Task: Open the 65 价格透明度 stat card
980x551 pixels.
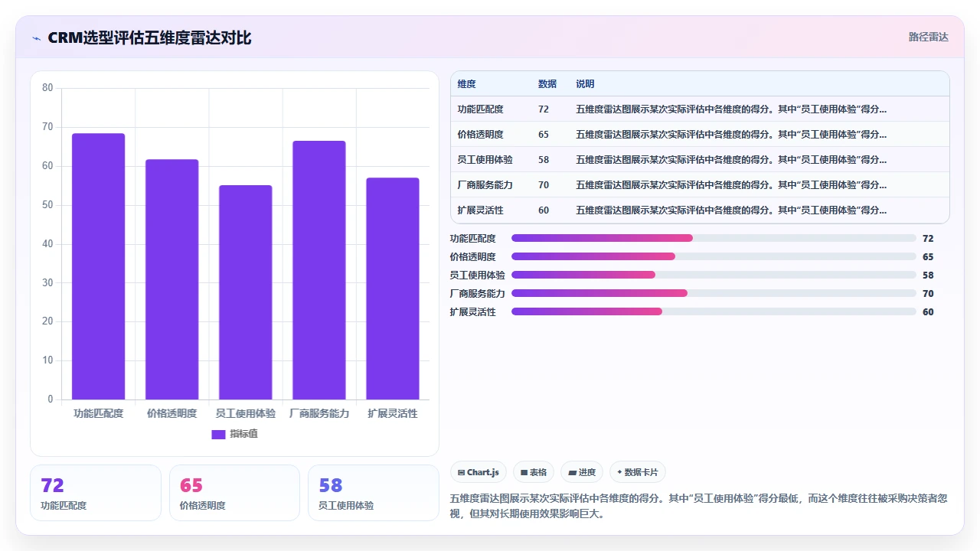Action: [234, 493]
